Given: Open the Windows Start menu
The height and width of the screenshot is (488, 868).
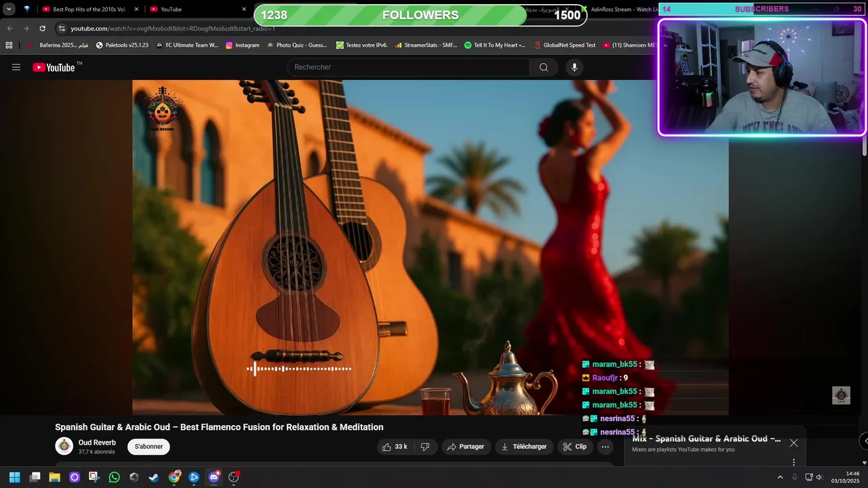Looking at the screenshot, I should click(x=14, y=477).
